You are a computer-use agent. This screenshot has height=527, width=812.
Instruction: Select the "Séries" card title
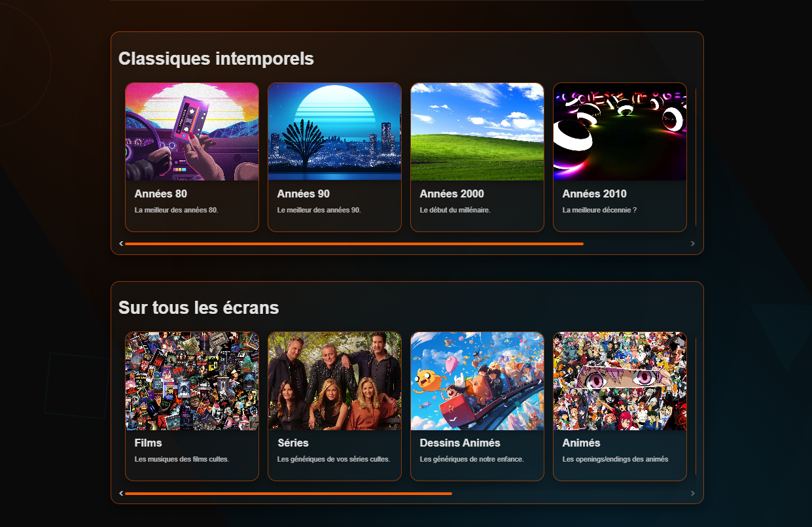point(293,443)
